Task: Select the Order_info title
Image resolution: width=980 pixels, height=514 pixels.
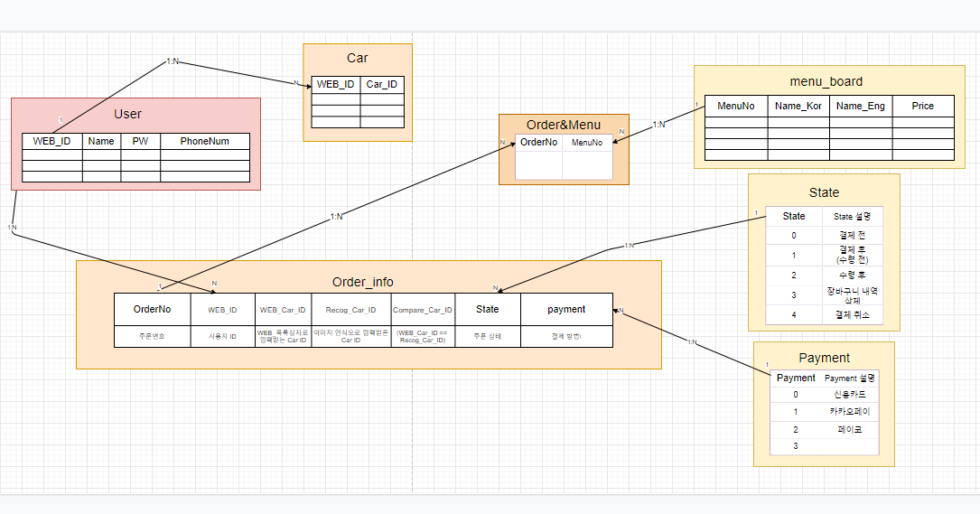Action: click(362, 282)
